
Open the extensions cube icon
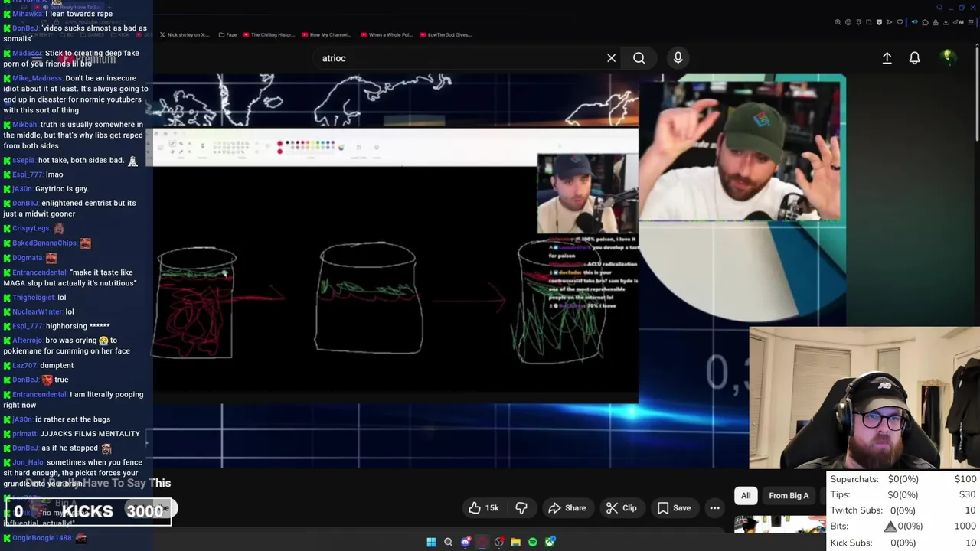coord(925,22)
